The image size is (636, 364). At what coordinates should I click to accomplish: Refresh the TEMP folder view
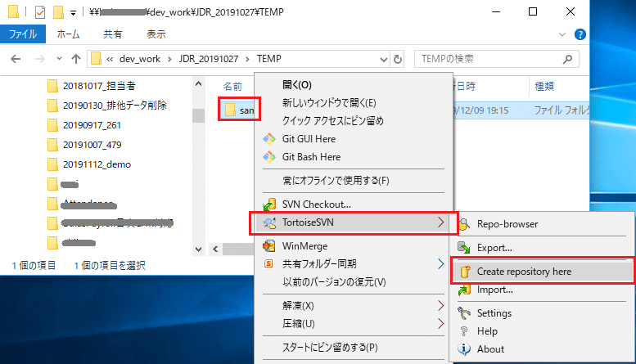pos(398,59)
